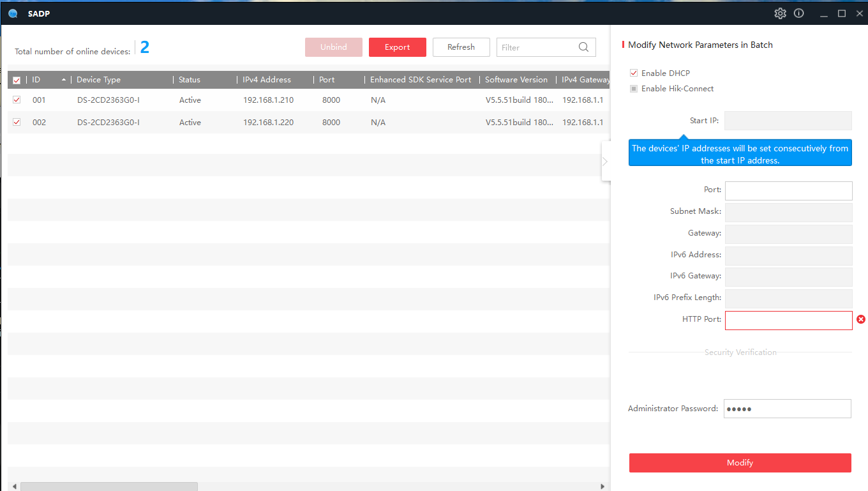Viewport: 868px width, 491px height.
Task: Click ID column sort arrow
Action: coord(63,80)
